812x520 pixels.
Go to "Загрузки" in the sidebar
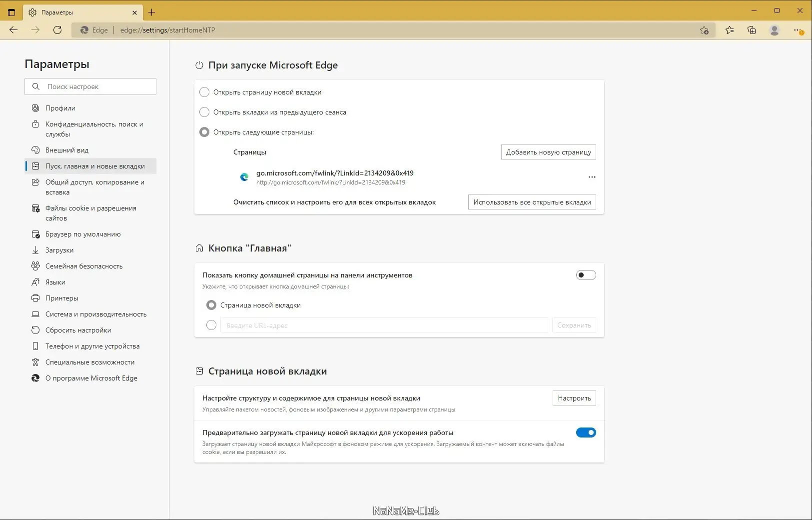click(x=59, y=250)
